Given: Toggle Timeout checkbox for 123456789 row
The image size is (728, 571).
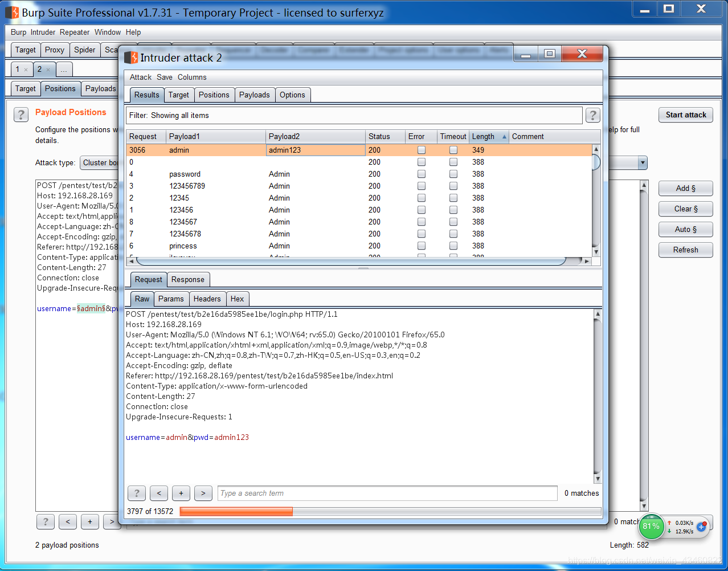Looking at the screenshot, I should tap(453, 186).
